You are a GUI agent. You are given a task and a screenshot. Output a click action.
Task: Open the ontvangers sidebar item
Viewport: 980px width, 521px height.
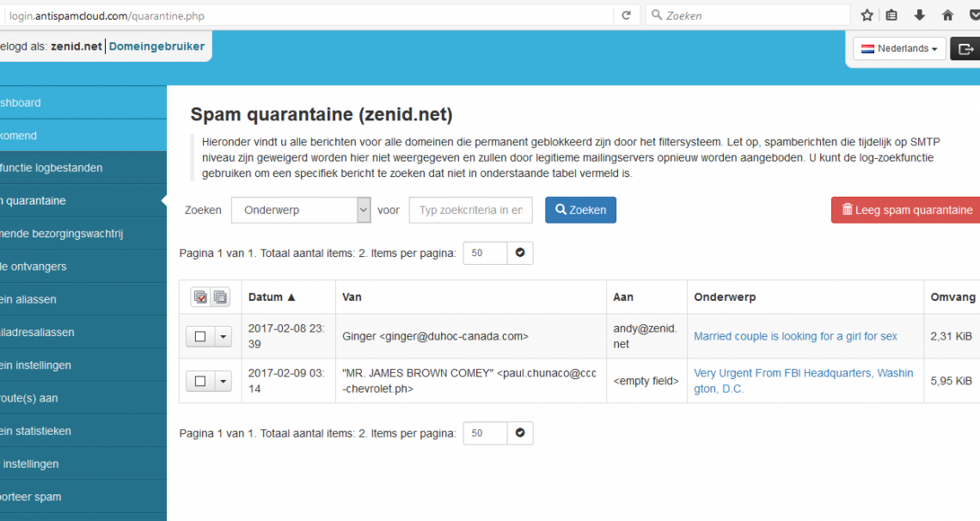pyautogui.click(x=83, y=267)
